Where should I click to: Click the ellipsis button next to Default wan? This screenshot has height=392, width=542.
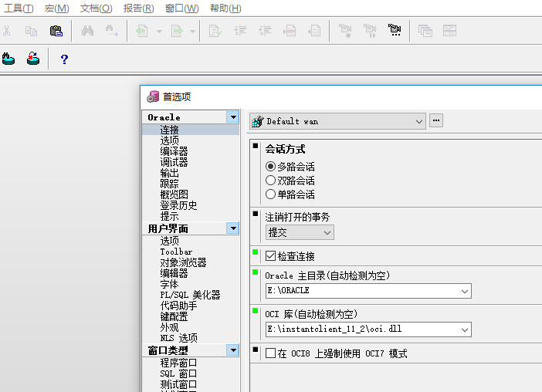(436, 121)
